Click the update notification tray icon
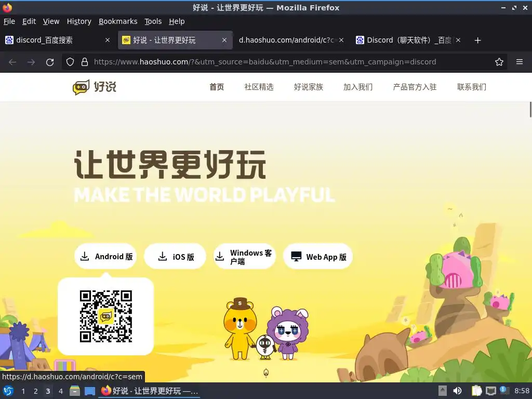Image resolution: width=532 pixels, height=399 pixels. [x=504, y=390]
